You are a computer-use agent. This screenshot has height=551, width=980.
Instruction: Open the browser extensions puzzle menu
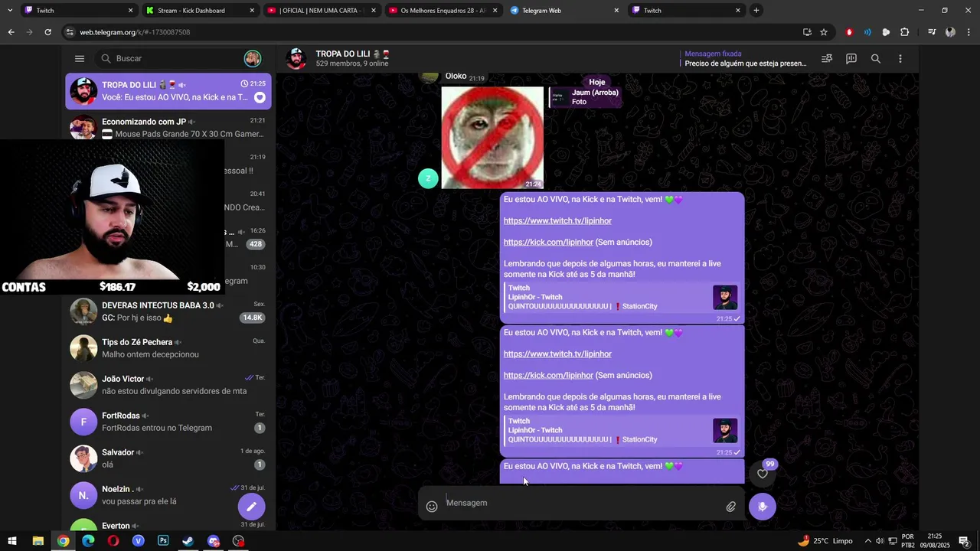point(904,32)
